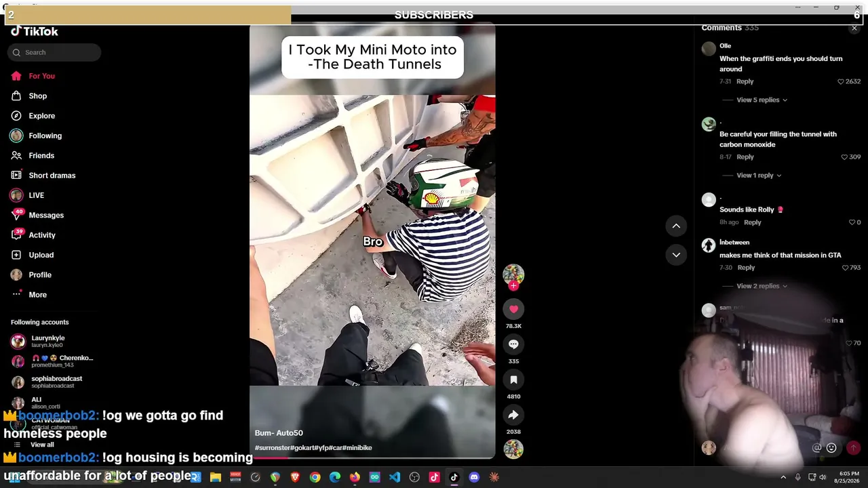Open sophiabroadcast's followed account
The width and height of the screenshot is (868, 488).
[53, 382]
